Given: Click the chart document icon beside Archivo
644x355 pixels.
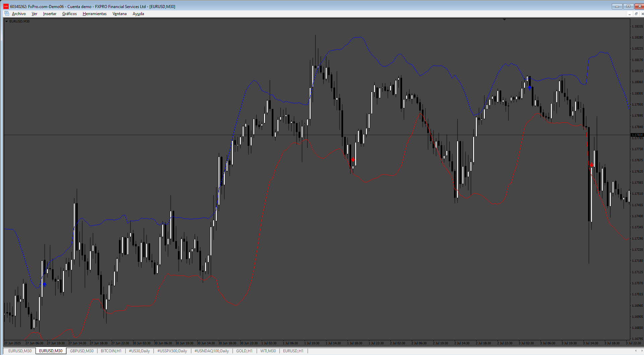Looking at the screenshot, I should click(x=7, y=13).
